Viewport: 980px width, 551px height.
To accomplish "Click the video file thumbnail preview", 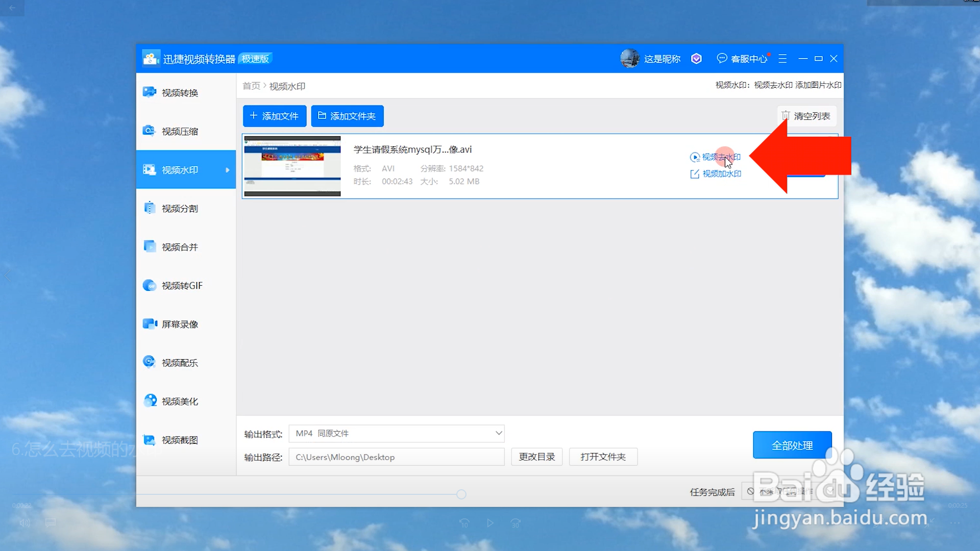I will (292, 166).
